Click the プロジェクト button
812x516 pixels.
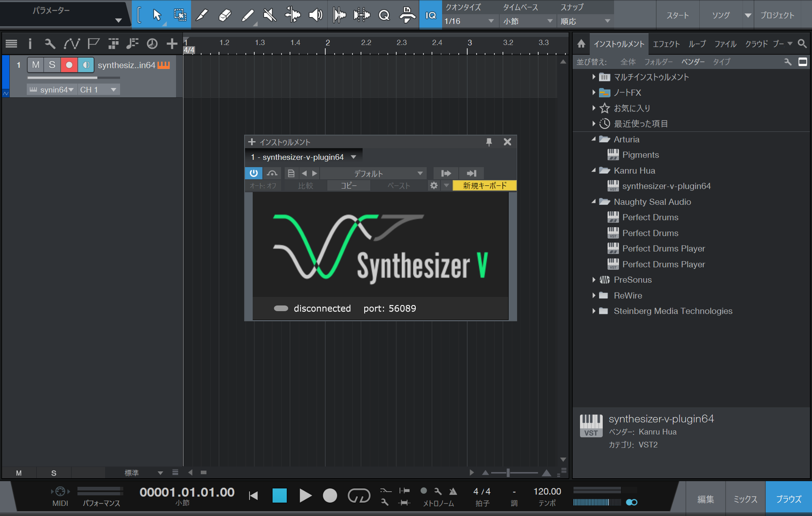tap(777, 15)
